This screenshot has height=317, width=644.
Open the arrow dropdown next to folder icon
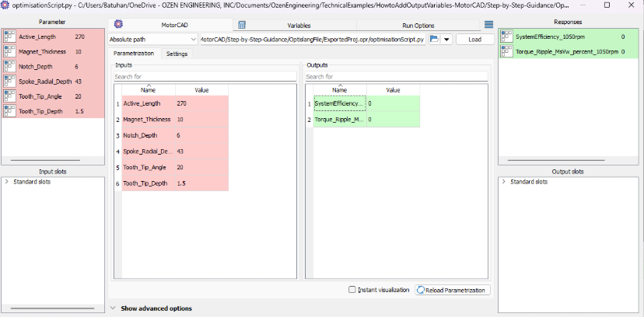(447, 39)
